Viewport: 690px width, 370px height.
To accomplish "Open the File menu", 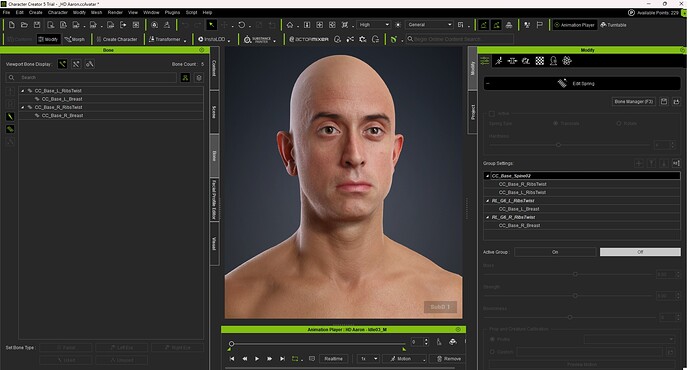I will click(x=7, y=12).
